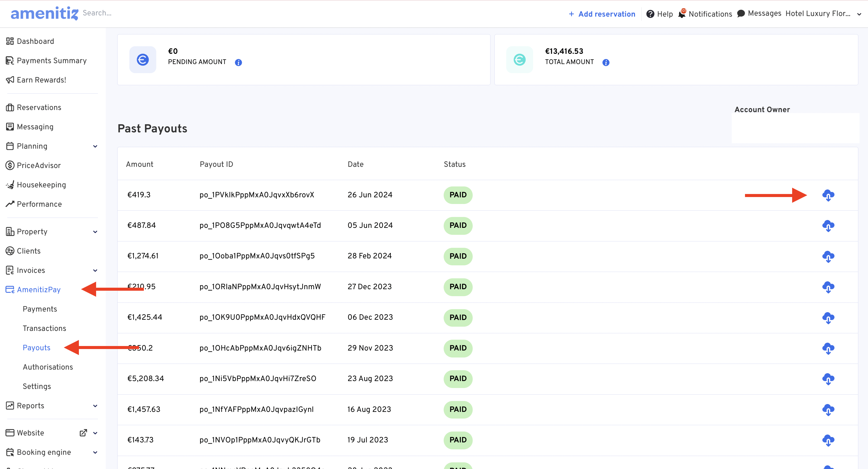Download the €419.3 payout report
This screenshot has height=469, width=868.
[828, 195]
